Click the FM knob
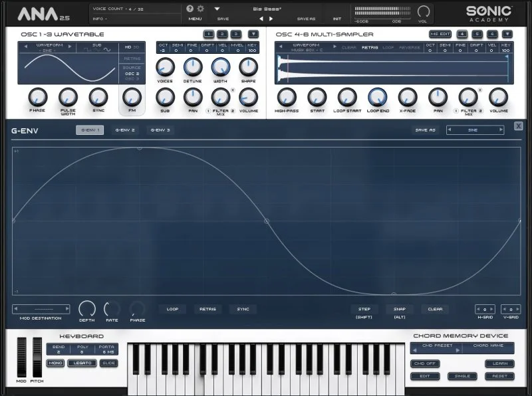The height and width of the screenshot is (396, 532). click(132, 97)
